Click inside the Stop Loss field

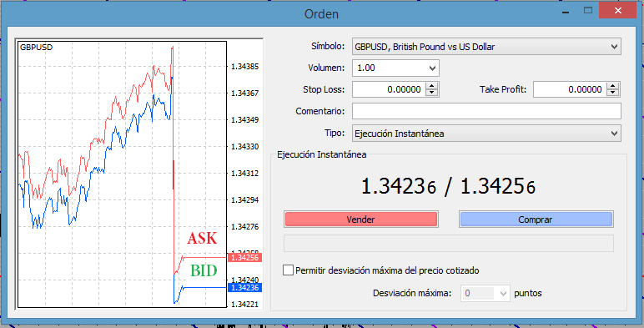point(389,89)
